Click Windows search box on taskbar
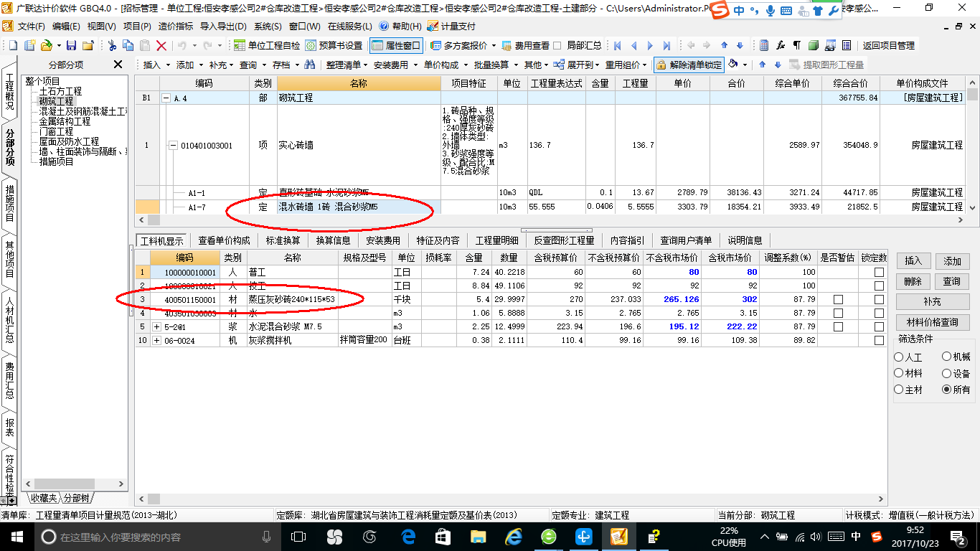 [x=156, y=537]
